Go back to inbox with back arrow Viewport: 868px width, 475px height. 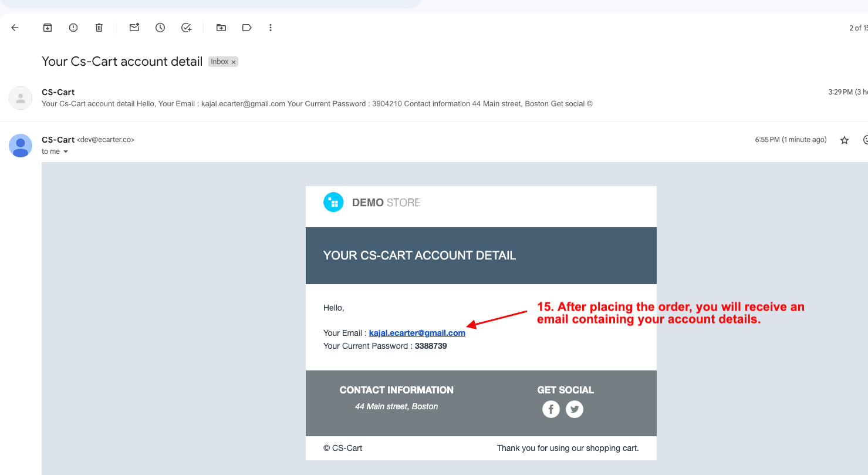tap(15, 28)
